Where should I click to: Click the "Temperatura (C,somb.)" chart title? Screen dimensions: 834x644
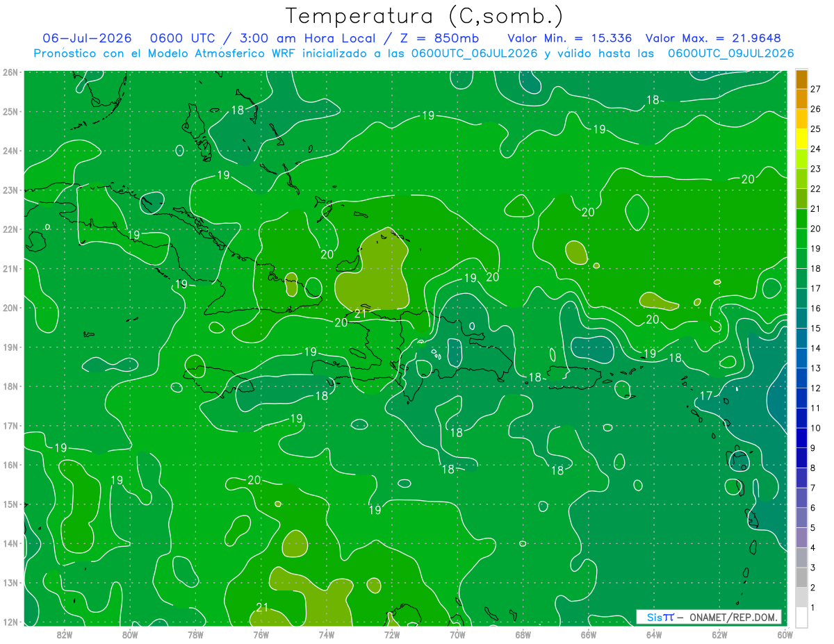point(425,17)
